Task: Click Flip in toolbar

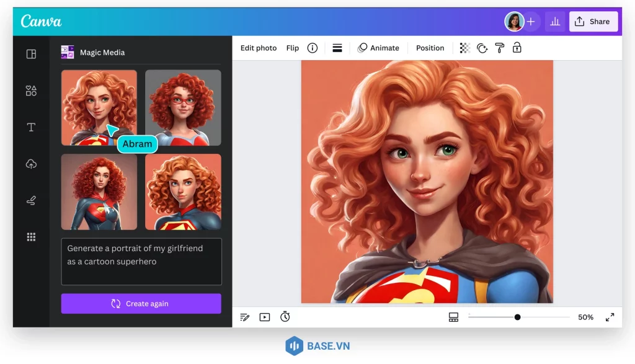Action: [293, 48]
